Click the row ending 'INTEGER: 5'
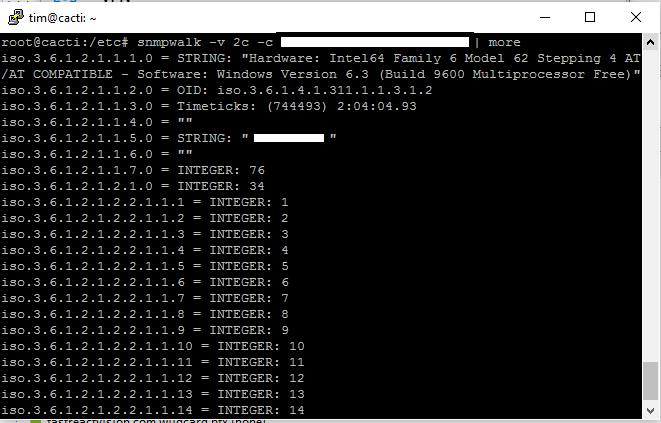The height and width of the screenshot is (423, 661). 145,267
